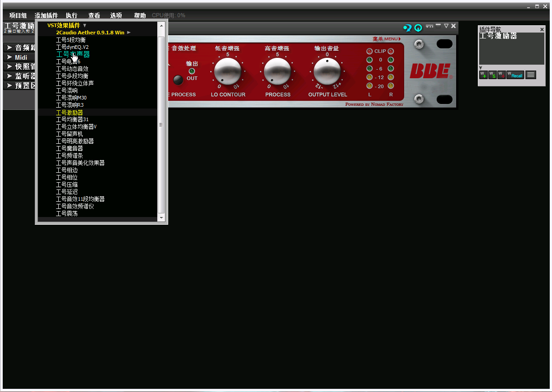Image resolution: width=552 pixels, height=392 pixels.
Task: Click the plugin window collapse rectangle icon
Action: pyautogui.click(x=438, y=26)
